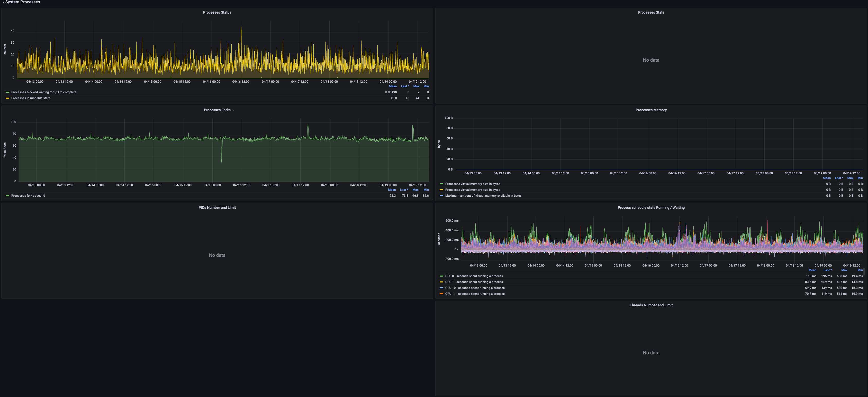Click green color swatch for CPU 0 series

(441, 276)
